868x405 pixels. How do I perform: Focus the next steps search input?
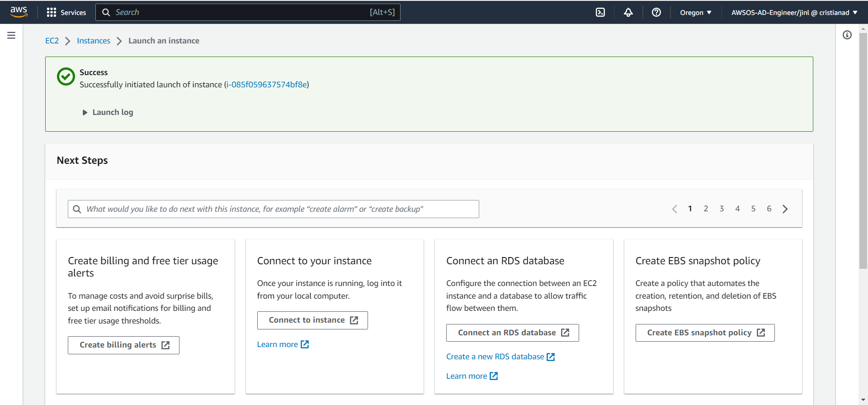point(274,209)
